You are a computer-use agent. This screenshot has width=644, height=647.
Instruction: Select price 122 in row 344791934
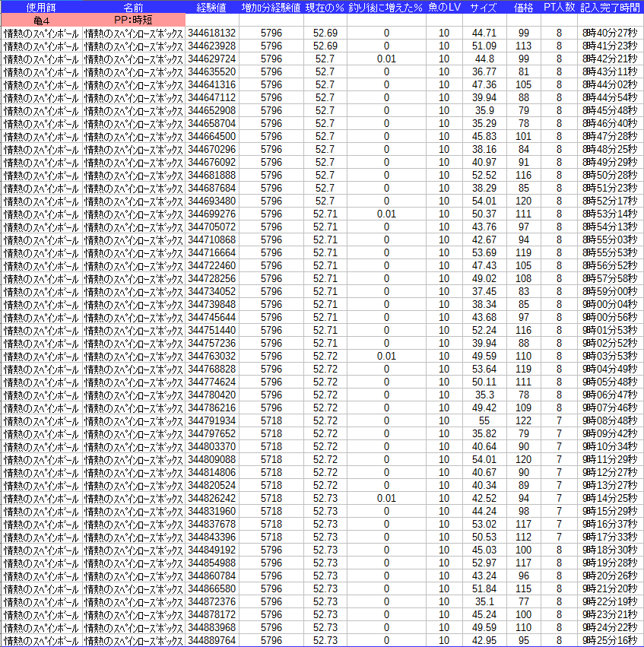coord(524,420)
